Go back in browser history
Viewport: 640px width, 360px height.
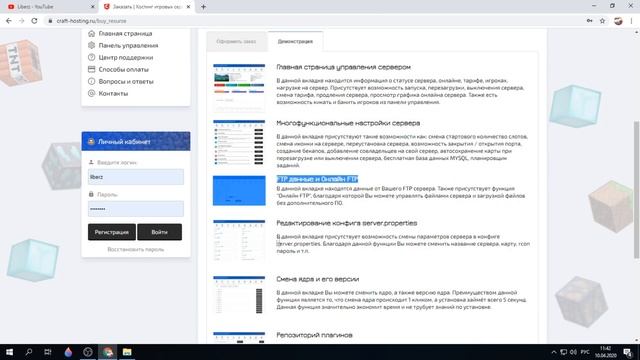tap(9, 20)
